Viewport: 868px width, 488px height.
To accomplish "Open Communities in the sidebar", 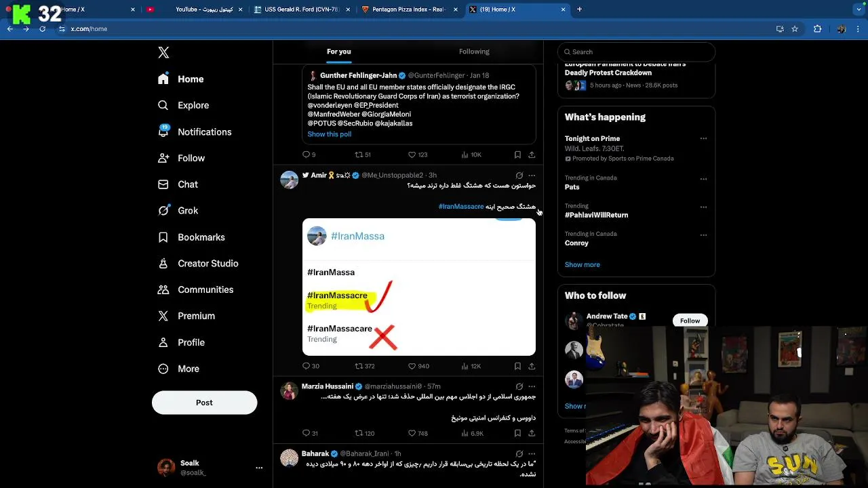I will 195,289.
